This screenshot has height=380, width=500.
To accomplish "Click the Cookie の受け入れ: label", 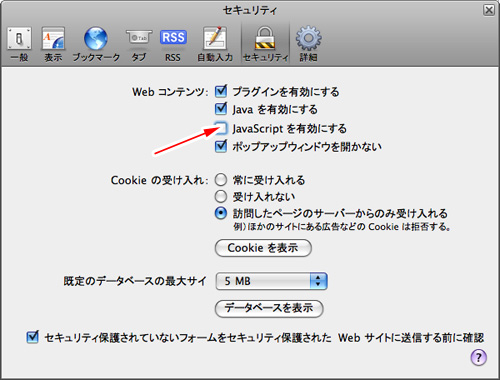I will 159,180.
